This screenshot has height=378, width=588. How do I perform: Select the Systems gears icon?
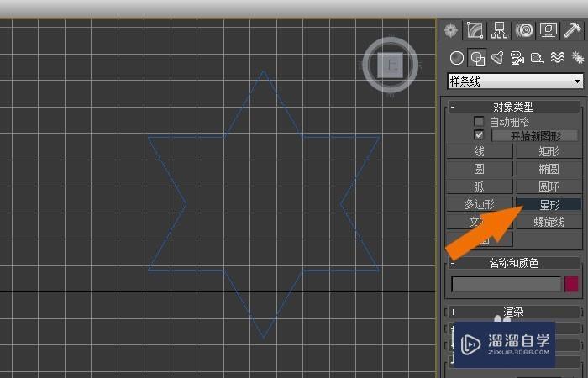click(x=578, y=58)
